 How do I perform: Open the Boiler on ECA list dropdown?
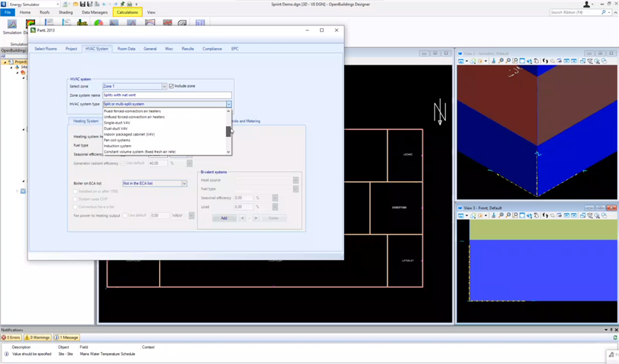point(184,184)
